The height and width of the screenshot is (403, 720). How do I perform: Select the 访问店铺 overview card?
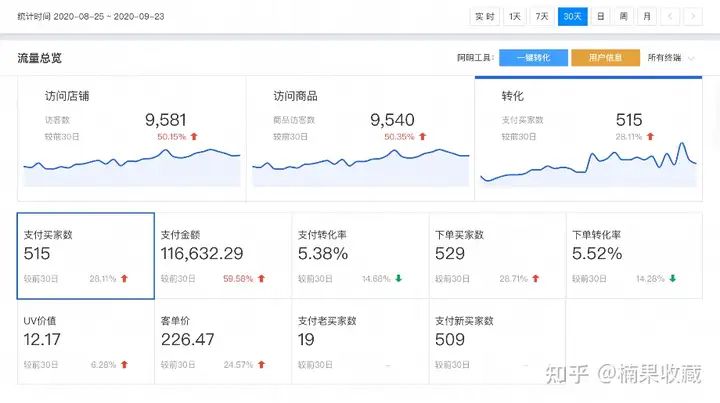point(132,139)
